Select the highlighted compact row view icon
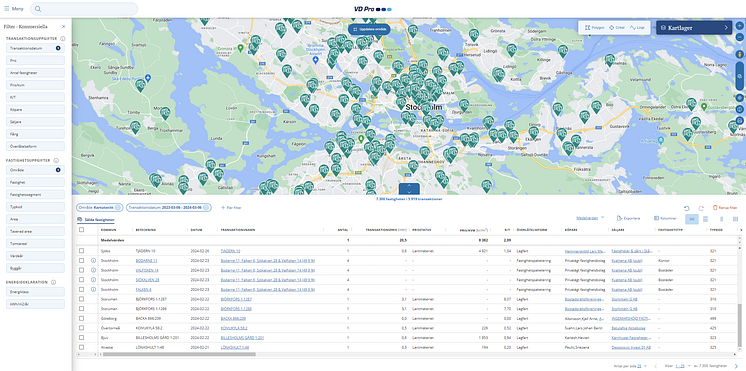 click(x=692, y=219)
